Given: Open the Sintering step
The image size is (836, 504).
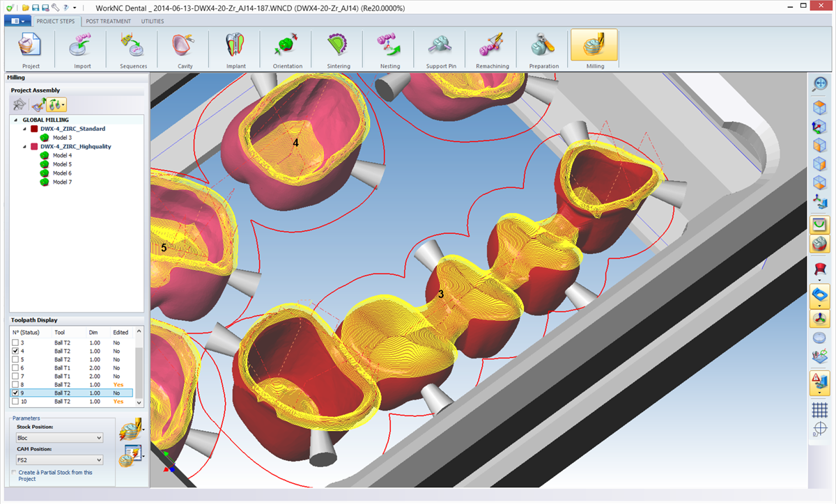Looking at the screenshot, I should [339, 49].
